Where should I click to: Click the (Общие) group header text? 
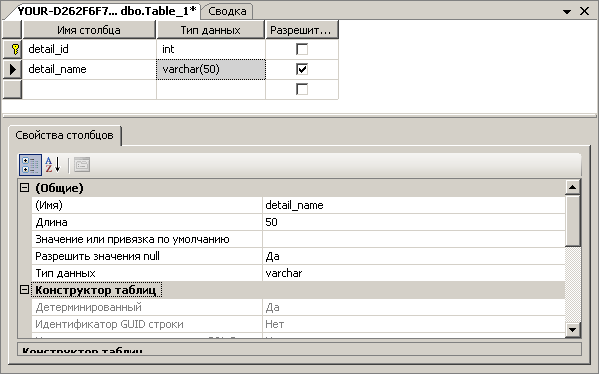click(x=59, y=188)
